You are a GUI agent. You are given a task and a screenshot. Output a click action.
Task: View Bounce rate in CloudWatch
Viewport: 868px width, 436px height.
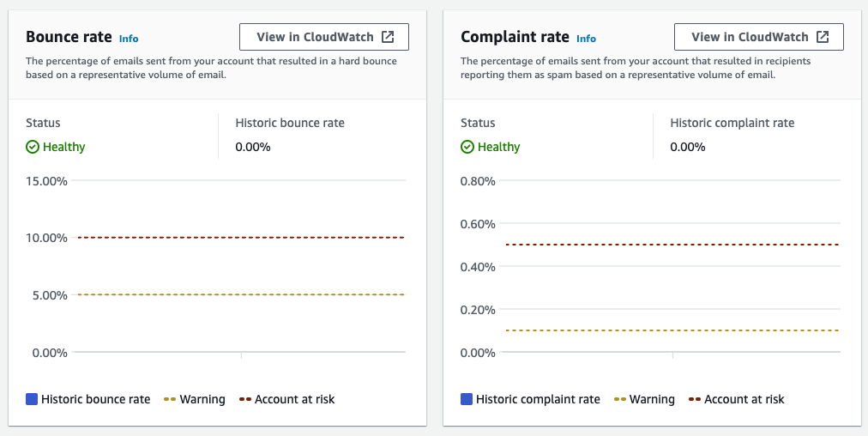323,37
